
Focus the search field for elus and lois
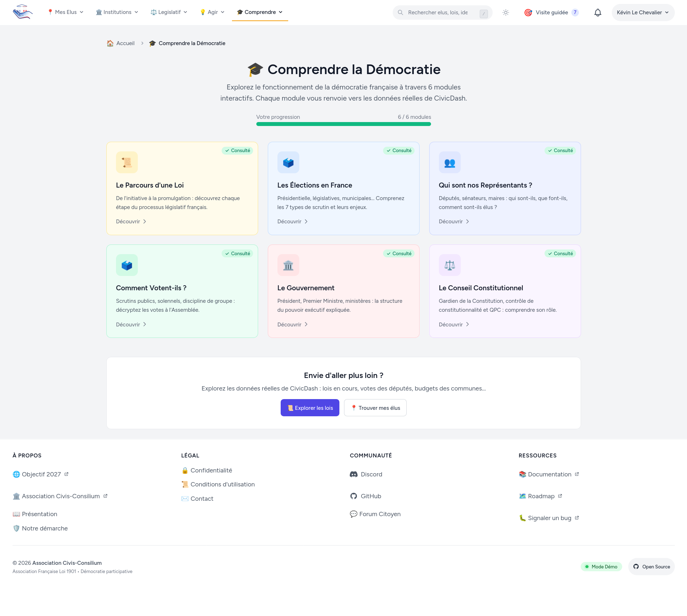click(x=438, y=13)
